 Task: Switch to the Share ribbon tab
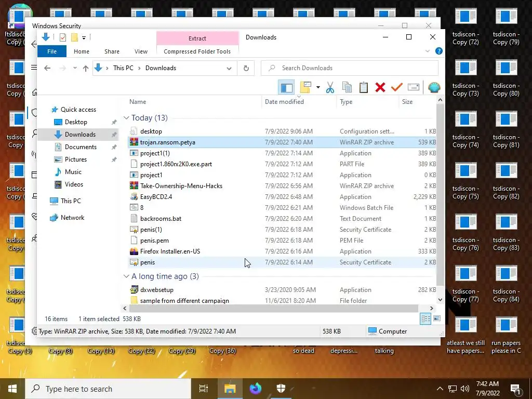[x=112, y=51]
